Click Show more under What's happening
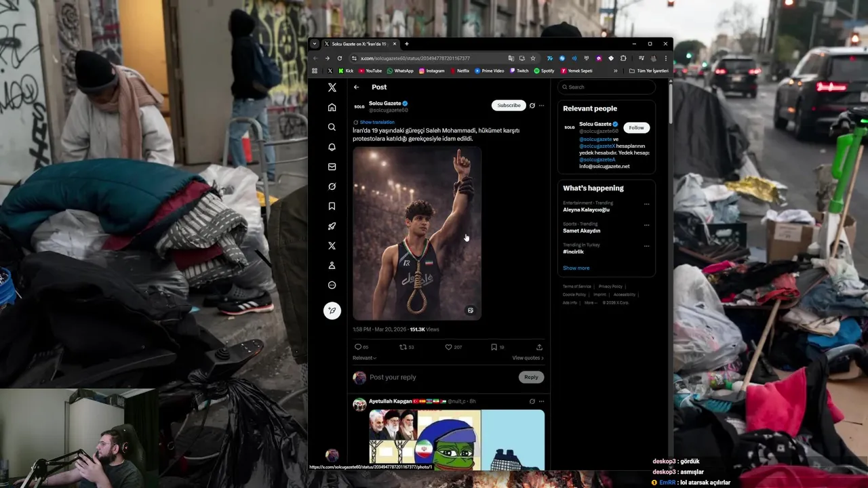This screenshot has width=868, height=488. coord(576,268)
